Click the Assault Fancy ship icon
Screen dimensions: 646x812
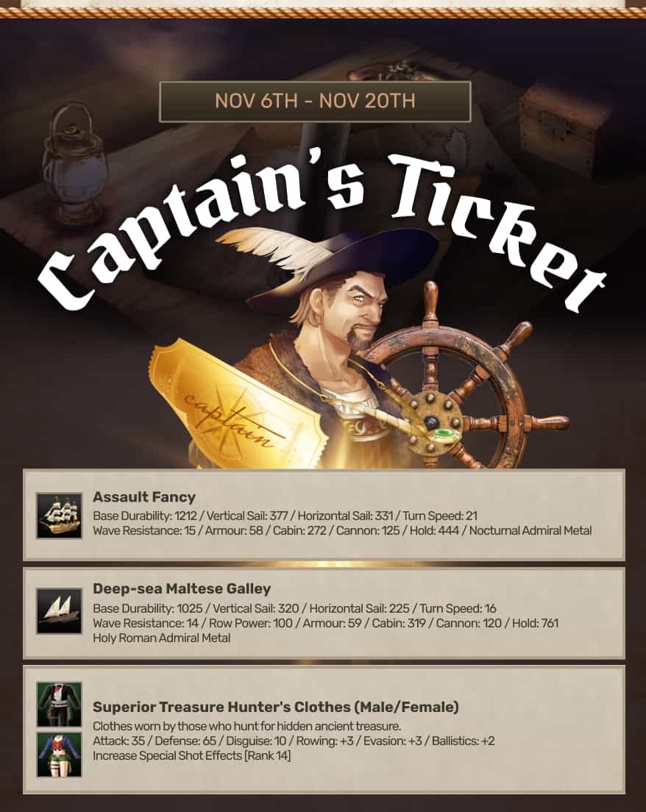(x=59, y=516)
